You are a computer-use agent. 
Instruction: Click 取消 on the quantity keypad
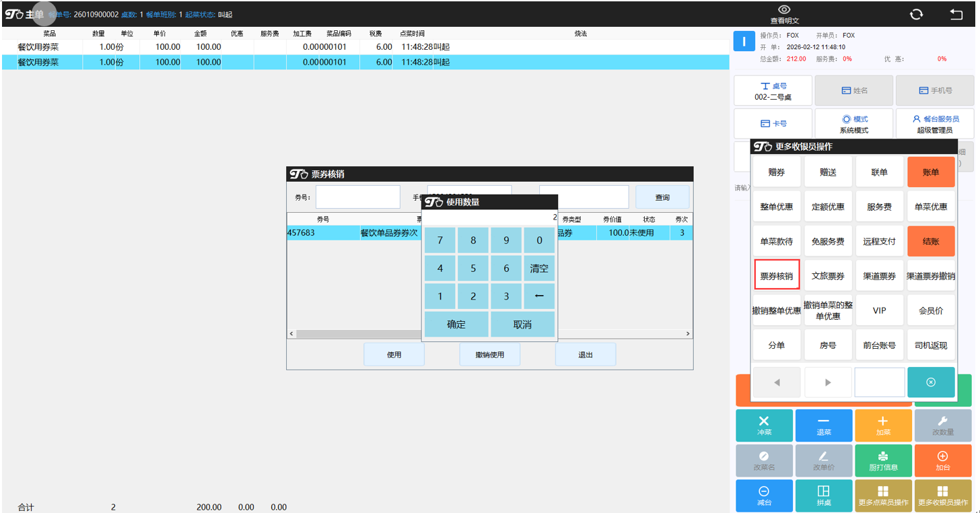point(522,324)
